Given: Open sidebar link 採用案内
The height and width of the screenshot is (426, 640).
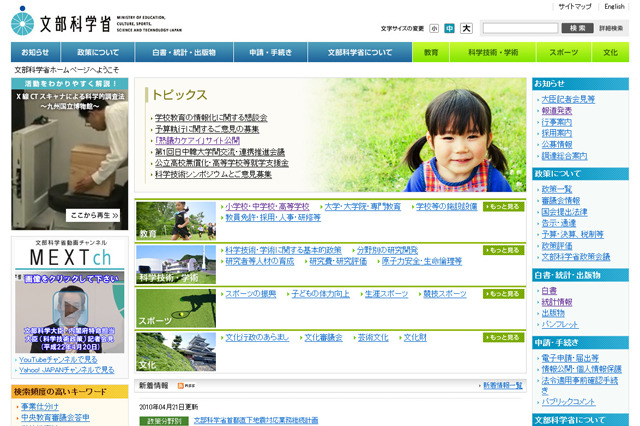Looking at the screenshot, I should click(x=557, y=133).
